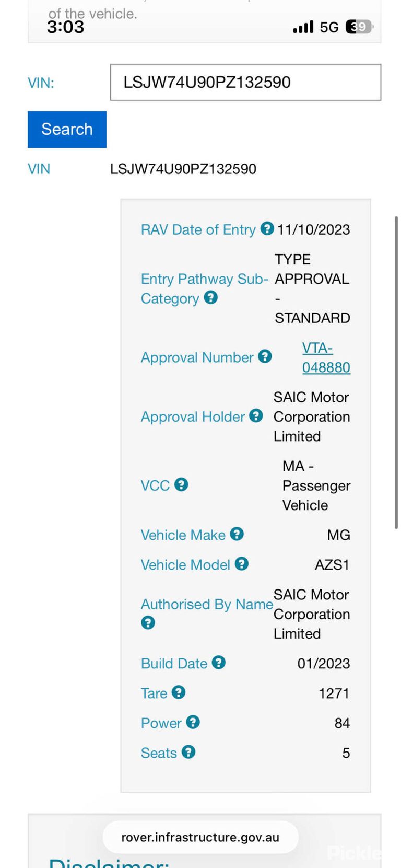
Task: Click the help icon beside RAV Date of Entry
Action: click(x=267, y=228)
